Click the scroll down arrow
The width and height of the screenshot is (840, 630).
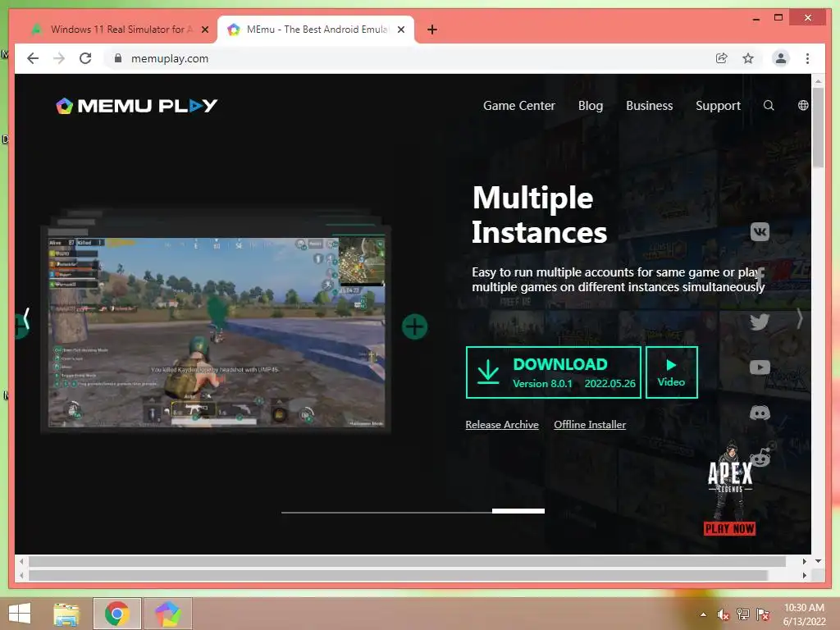tap(818, 561)
